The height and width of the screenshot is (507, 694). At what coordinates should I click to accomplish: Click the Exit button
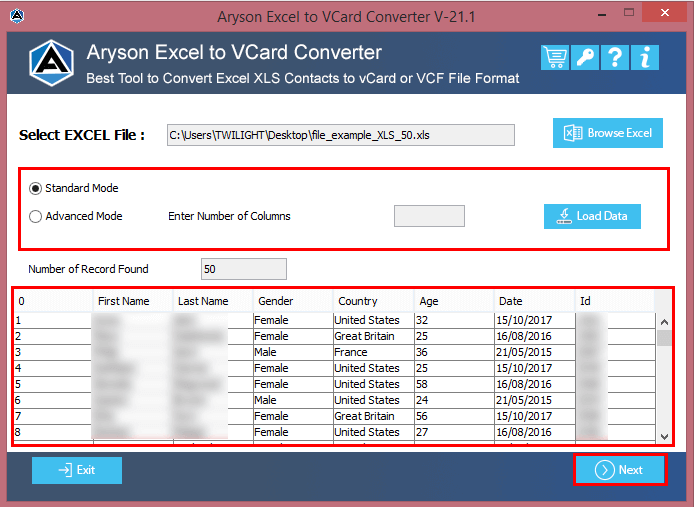(x=77, y=470)
